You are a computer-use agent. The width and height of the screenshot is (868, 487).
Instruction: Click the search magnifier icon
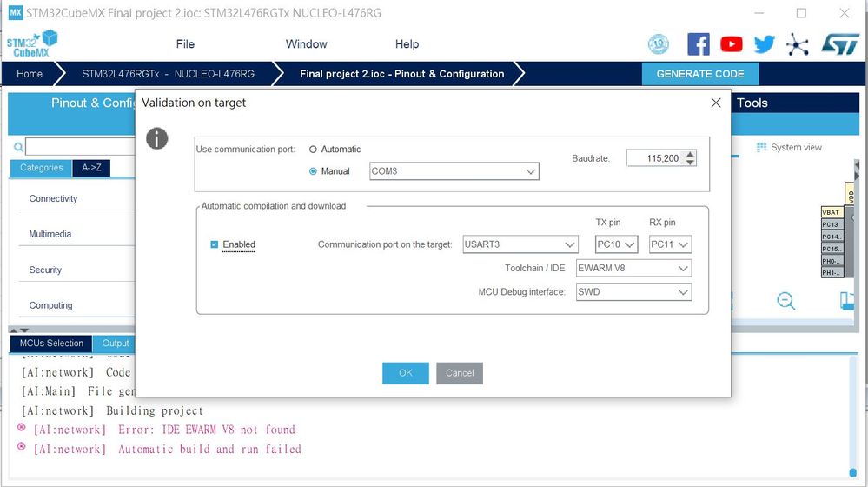point(18,147)
